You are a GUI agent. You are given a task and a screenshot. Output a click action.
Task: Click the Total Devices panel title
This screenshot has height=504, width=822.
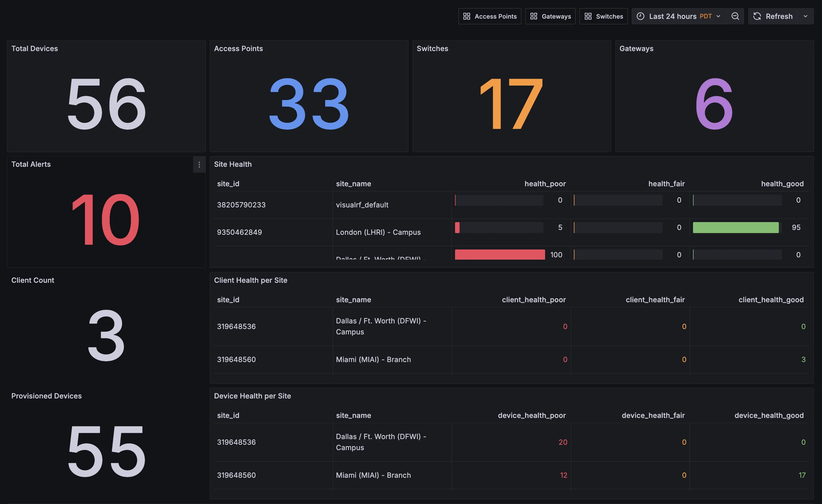35,48
